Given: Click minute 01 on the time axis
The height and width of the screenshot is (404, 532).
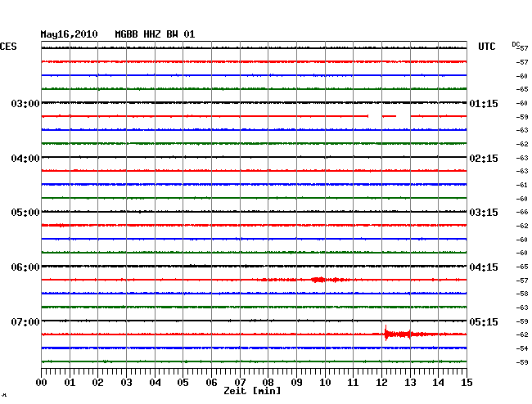Looking at the screenshot, I should tap(70, 382).
